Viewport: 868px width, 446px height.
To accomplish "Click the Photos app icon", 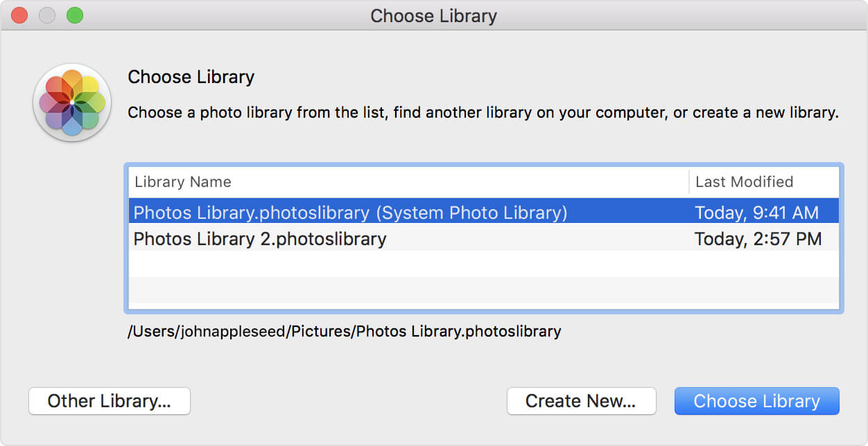I will tap(71, 101).
